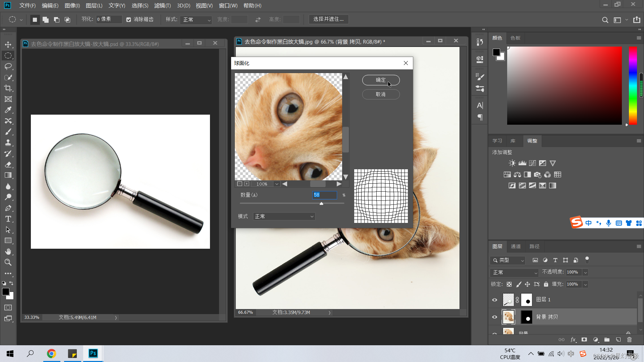Hide Background copy layer visibility eye
The width and height of the screenshot is (644, 362).
(494, 317)
